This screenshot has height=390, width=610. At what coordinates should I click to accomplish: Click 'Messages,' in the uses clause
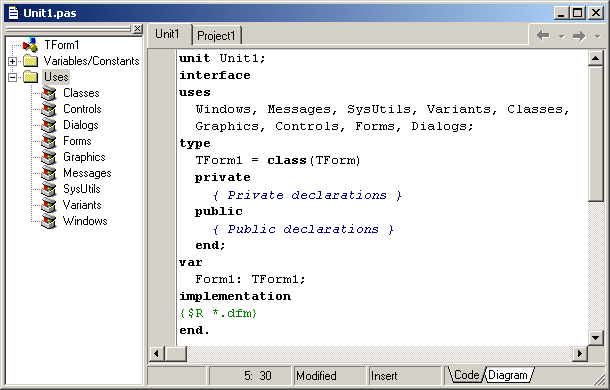click(x=302, y=109)
